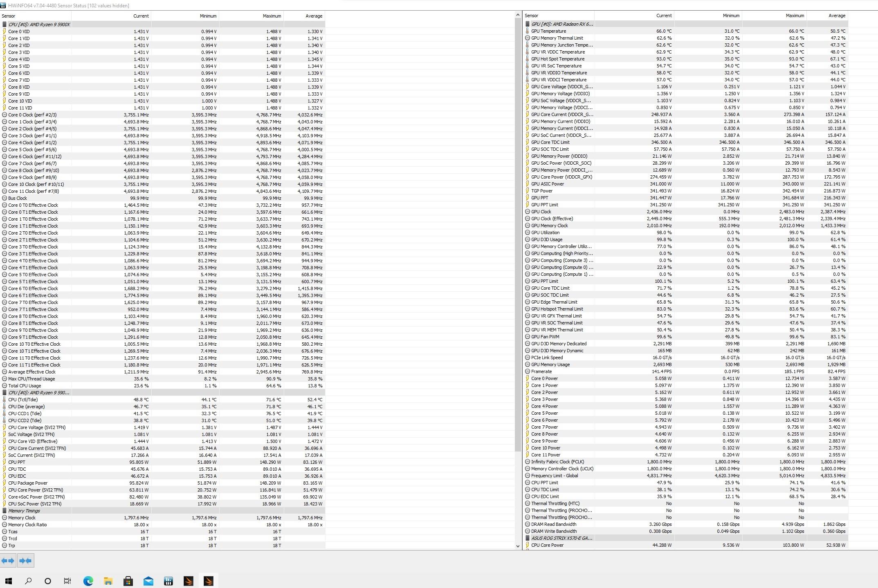The width and height of the screenshot is (878, 588).
Task: Select the Bus Clock row
Action: tap(162, 198)
